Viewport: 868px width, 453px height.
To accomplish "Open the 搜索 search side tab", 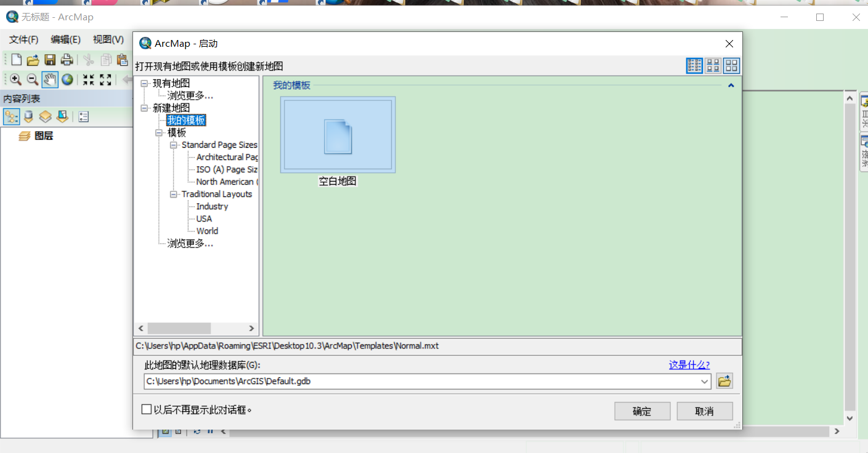I will pyautogui.click(x=864, y=153).
